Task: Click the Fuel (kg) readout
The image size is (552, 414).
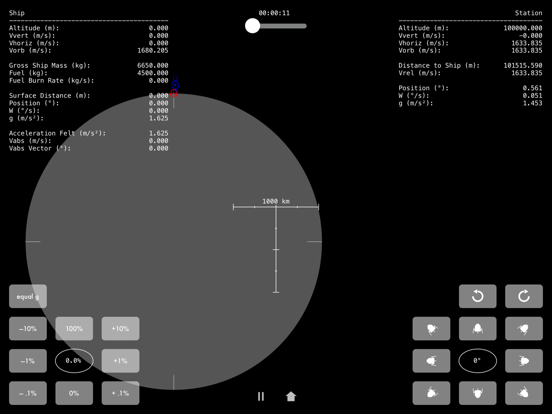Action: point(89,73)
